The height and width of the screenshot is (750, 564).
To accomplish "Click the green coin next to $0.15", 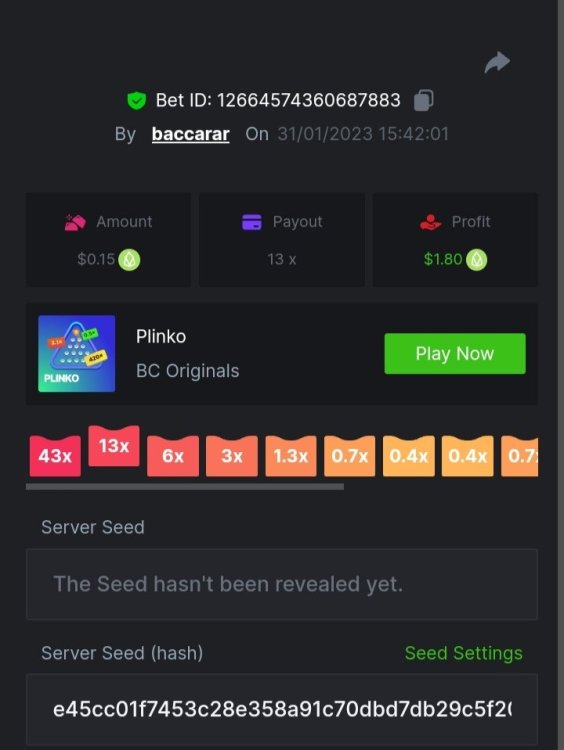I will [x=129, y=260].
